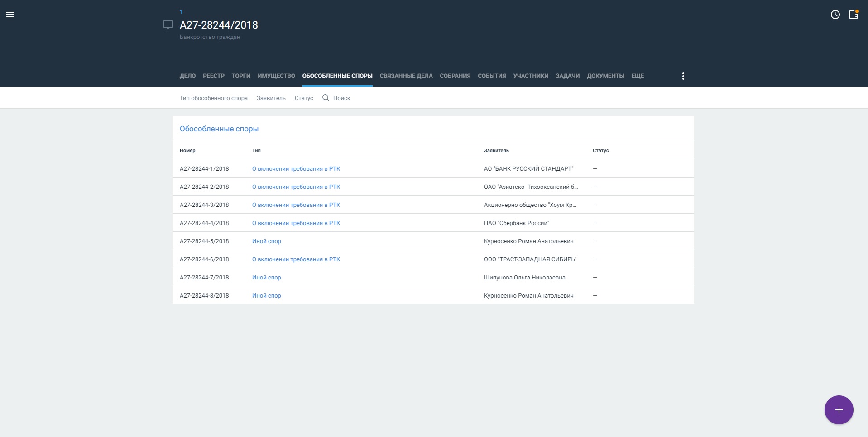Switch to the ТОРГИ tab
The height and width of the screenshot is (437, 868).
[241, 76]
